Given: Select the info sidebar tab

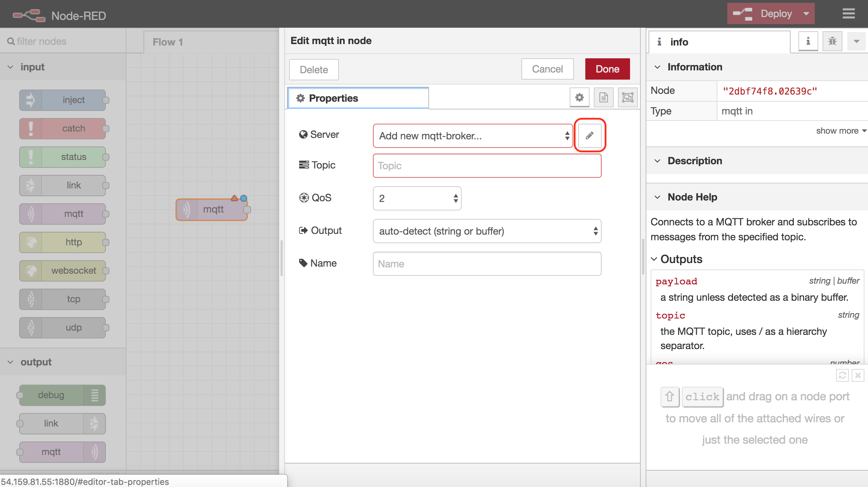Looking at the screenshot, I should pos(719,42).
